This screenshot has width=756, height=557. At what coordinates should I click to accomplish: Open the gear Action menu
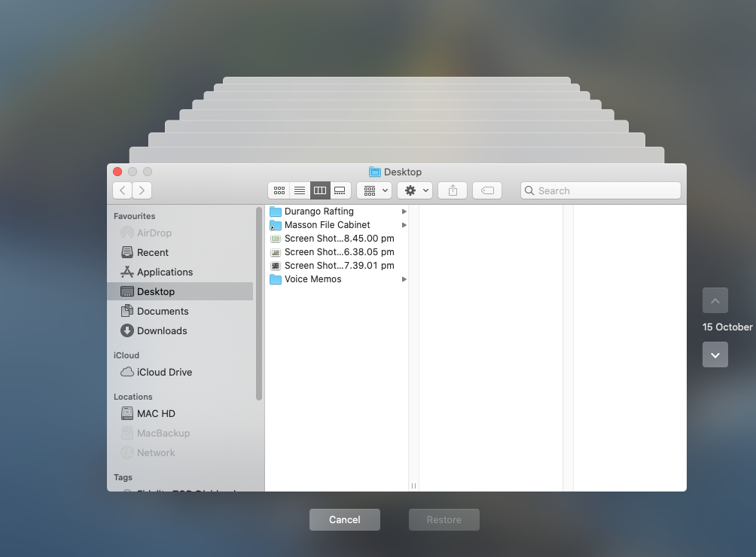tap(415, 190)
